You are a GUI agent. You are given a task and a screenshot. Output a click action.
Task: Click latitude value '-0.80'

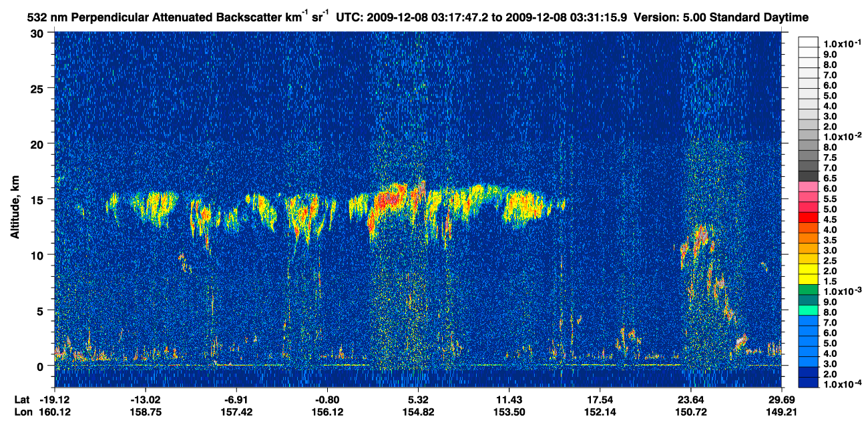pos(327,400)
